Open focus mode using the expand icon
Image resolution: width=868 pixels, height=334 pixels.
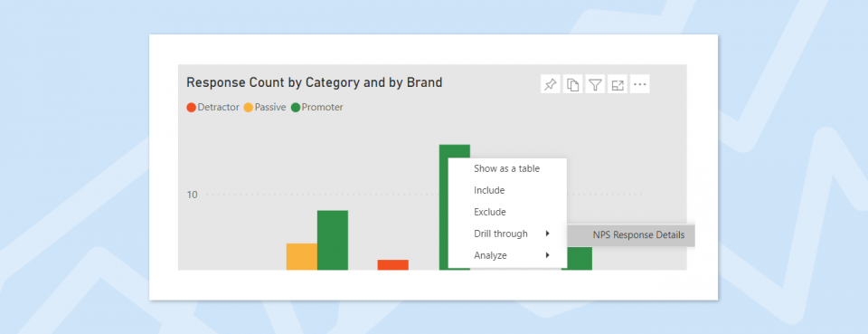coord(618,84)
